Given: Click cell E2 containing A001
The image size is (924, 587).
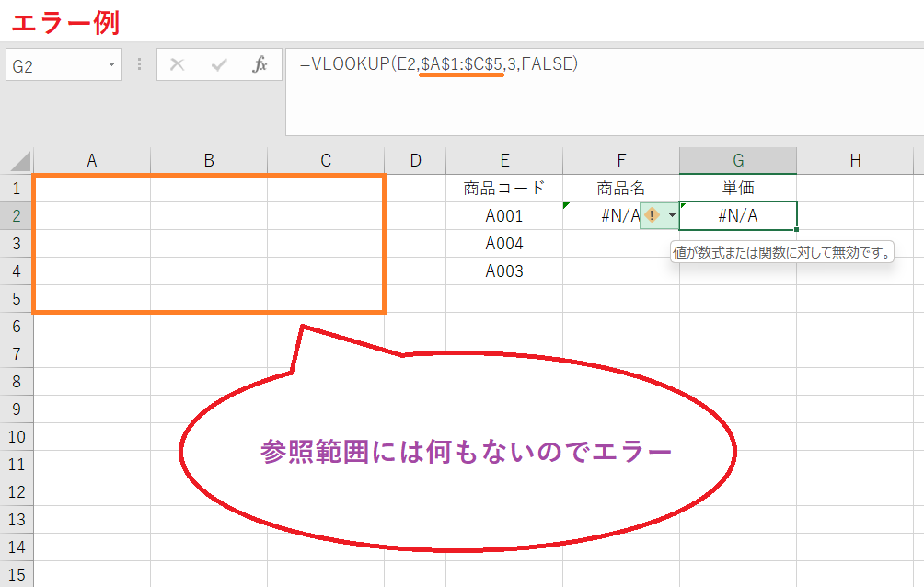Looking at the screenshot, I should [x=504, y=216].
